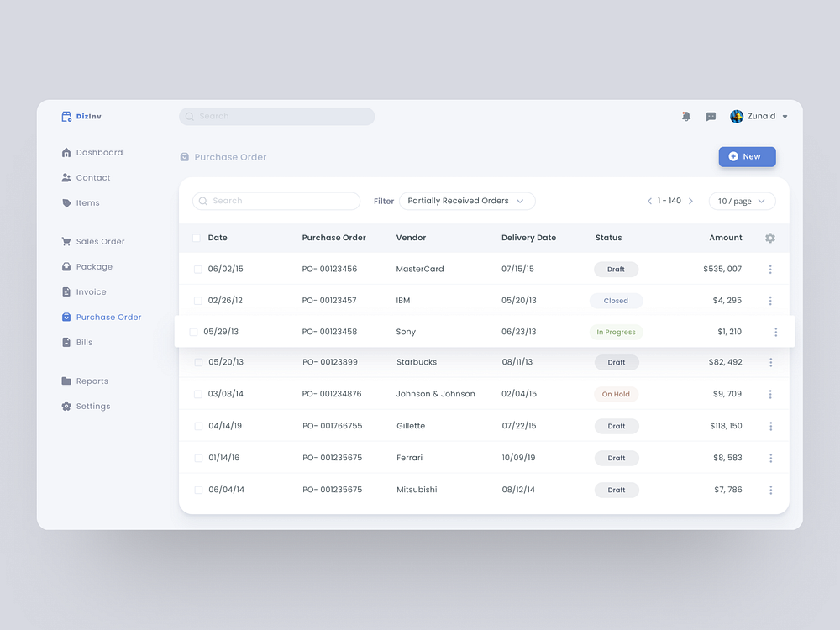Open the chat messages icon
Screen dimensions: 840x630
(711, 116)
